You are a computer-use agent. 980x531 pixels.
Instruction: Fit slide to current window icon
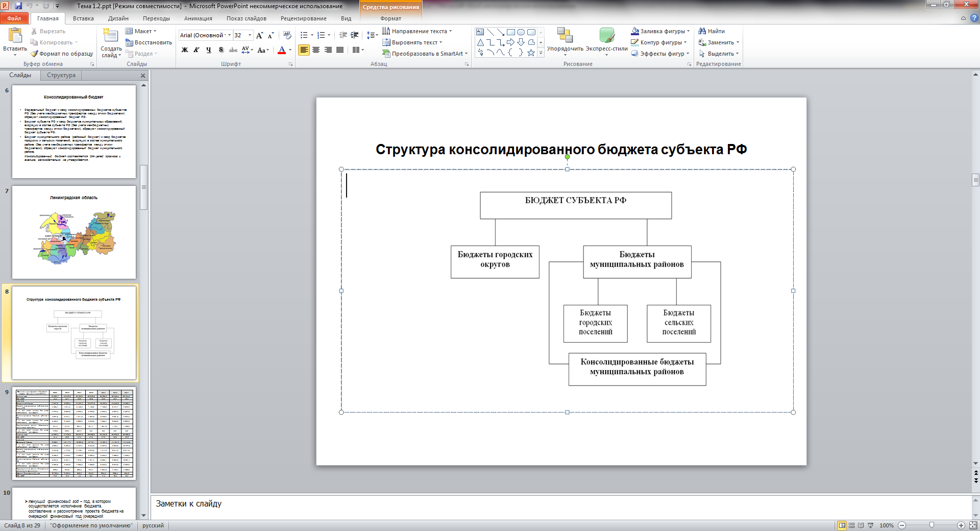tap(974, 525)
